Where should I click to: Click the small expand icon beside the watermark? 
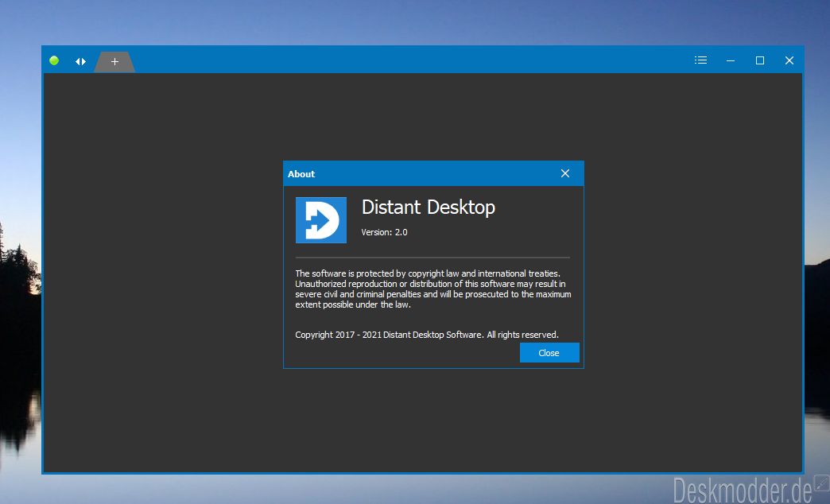pos(822,483)
